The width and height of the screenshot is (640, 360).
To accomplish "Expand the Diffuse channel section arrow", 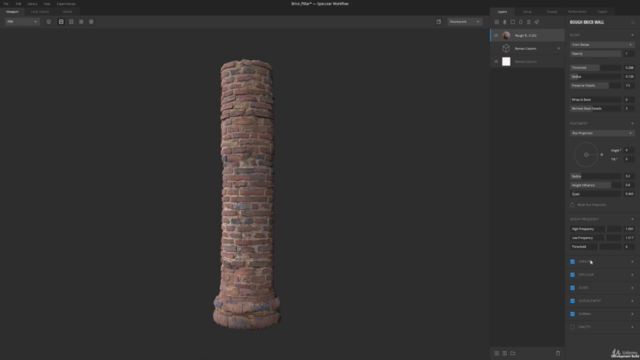I will (x=632, y=262).
